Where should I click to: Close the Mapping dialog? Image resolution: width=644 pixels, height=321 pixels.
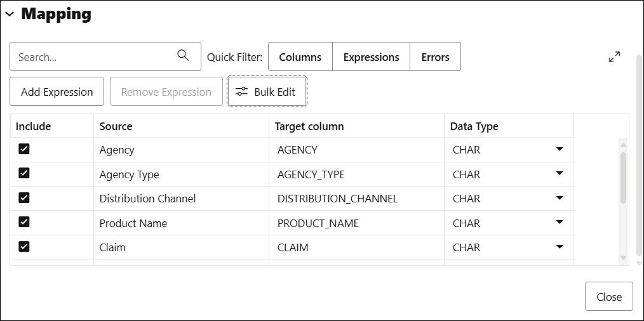608,297
